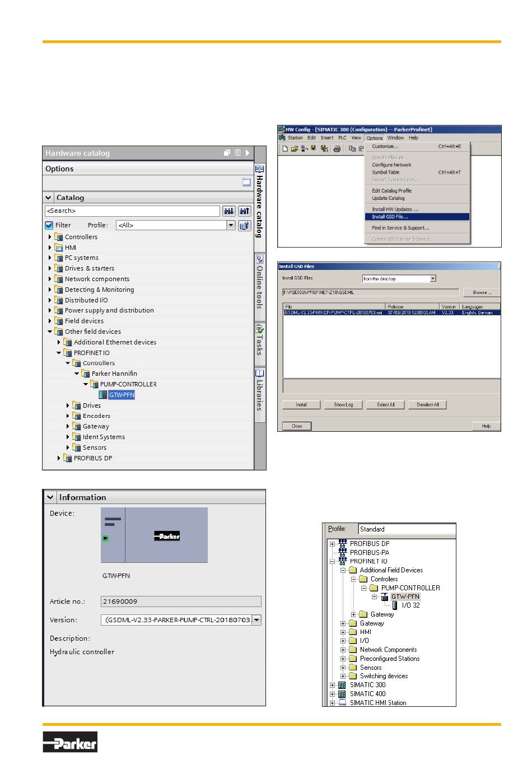Select the Network Components folder in Standard profile tree
532x760 pixels.
point(388,650)
